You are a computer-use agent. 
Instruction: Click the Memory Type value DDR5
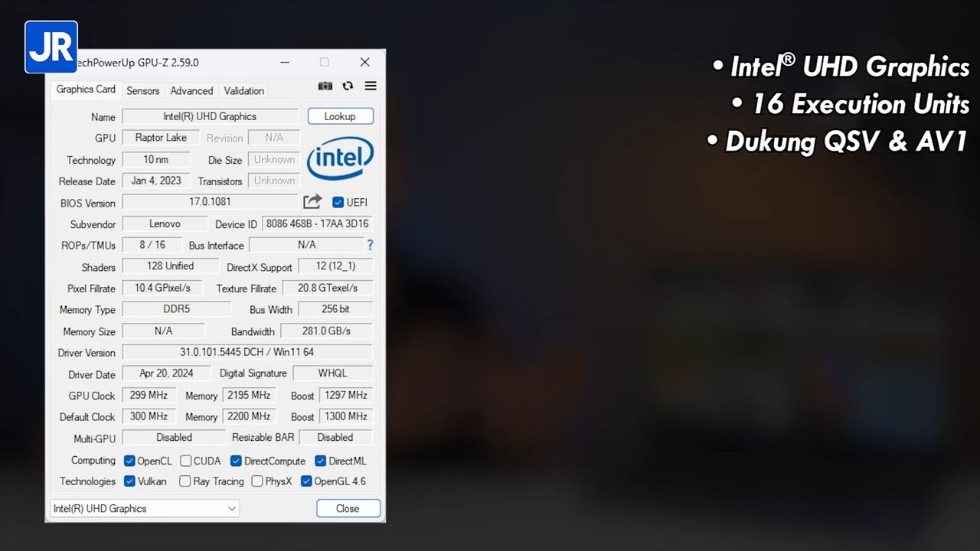coord(176,309)
